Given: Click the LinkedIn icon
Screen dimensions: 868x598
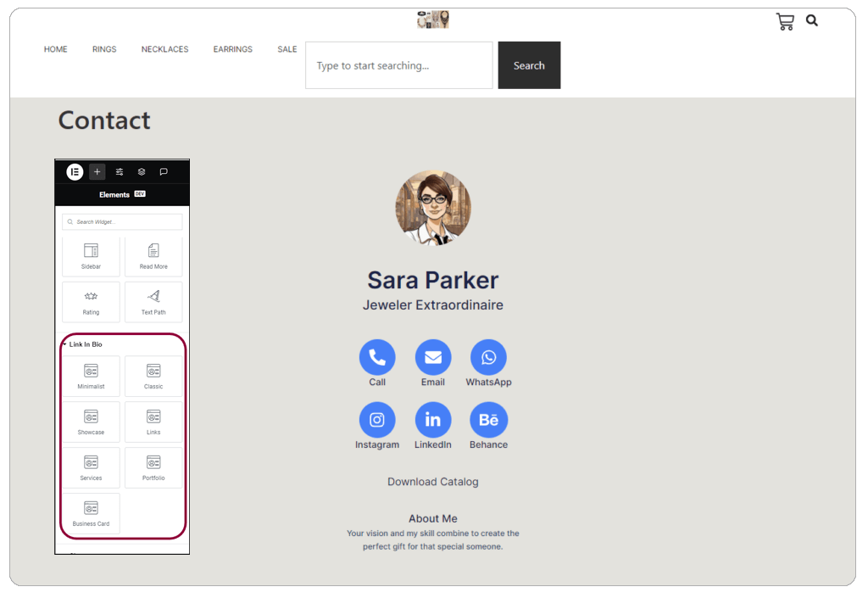Looking at the screenshot, I should 433,420.
